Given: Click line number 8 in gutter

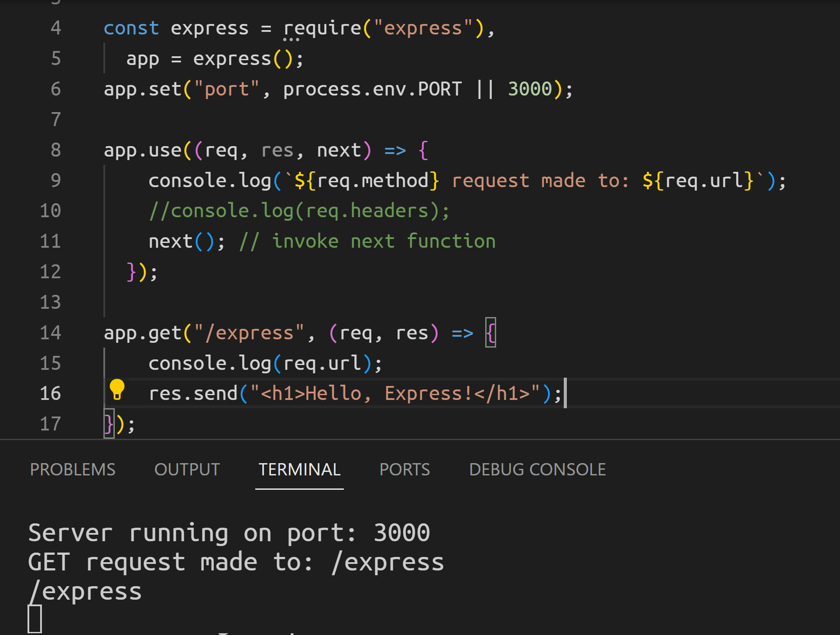Looking at the screenshot, I should (55, 150).
